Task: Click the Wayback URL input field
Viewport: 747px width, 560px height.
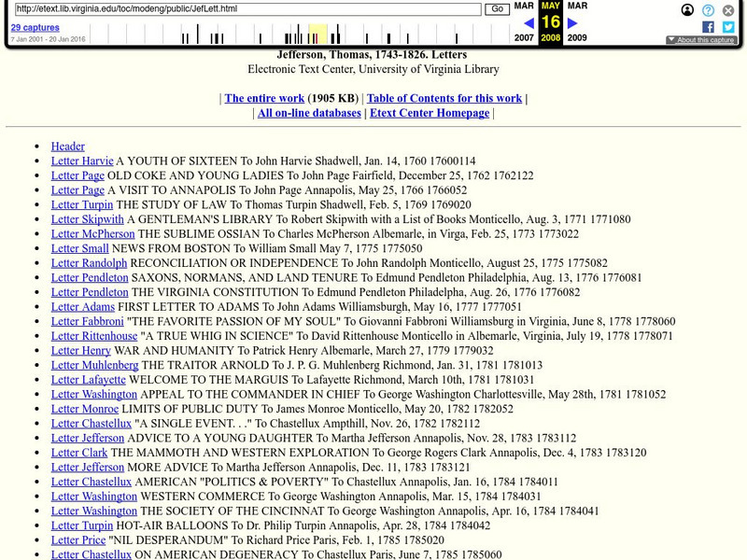Action: tap(247, 9)
